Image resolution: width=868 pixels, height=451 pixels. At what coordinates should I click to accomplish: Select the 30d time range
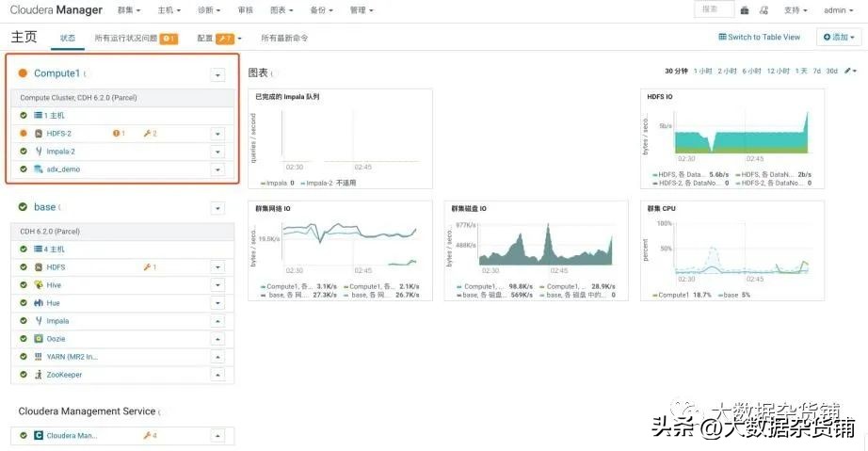(831, 72)
